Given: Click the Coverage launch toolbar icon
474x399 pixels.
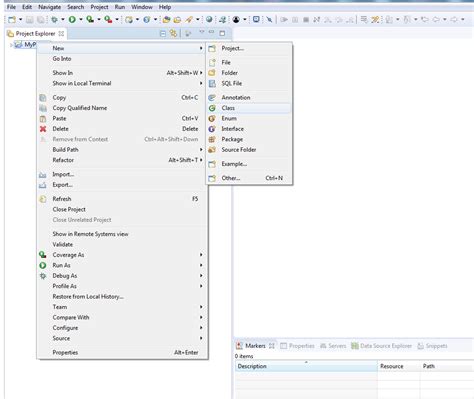Looking at the screenshot, I should [x=90, y=19].
